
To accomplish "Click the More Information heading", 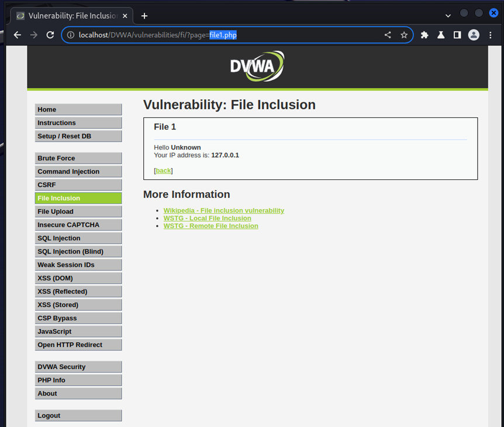I will (187, 195).
